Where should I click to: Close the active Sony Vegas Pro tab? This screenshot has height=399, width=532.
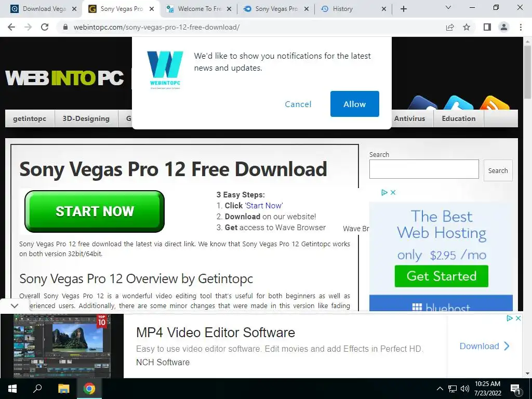[152, 9]
